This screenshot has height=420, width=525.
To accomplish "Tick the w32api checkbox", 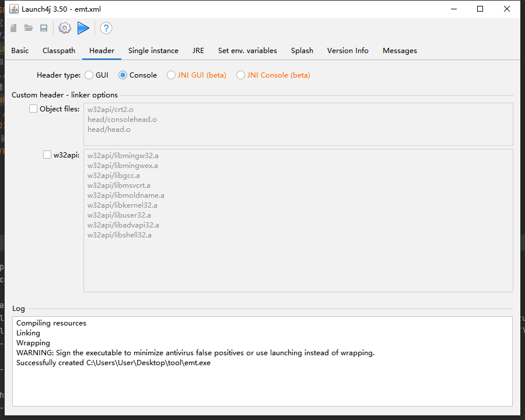I will point(47,155).
